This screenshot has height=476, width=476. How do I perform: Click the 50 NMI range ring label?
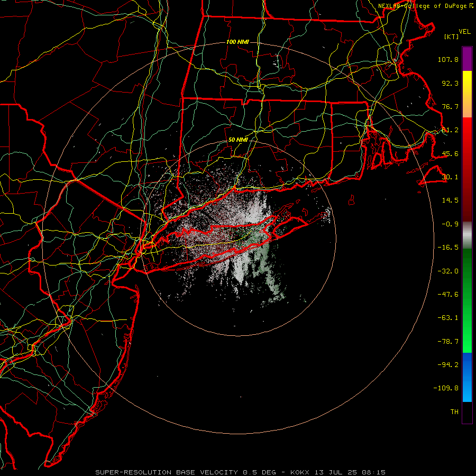pos(238,140)
